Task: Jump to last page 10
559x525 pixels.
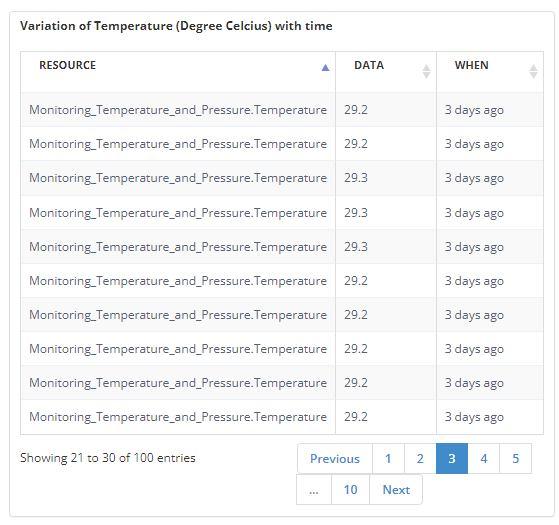Action: pos(350,489)
